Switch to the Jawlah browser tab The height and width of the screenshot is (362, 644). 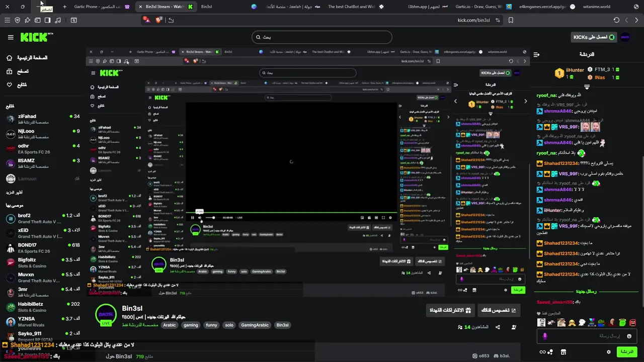tap(292, 7)
